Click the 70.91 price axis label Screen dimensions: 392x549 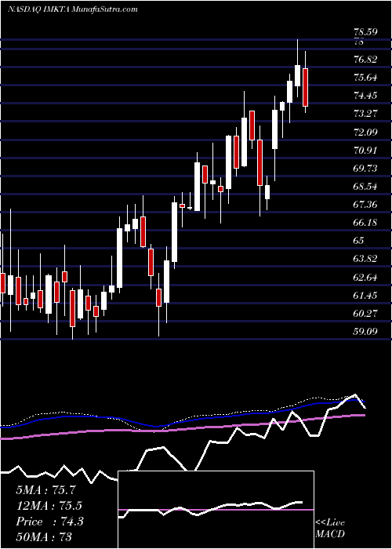tap(365, 151)
